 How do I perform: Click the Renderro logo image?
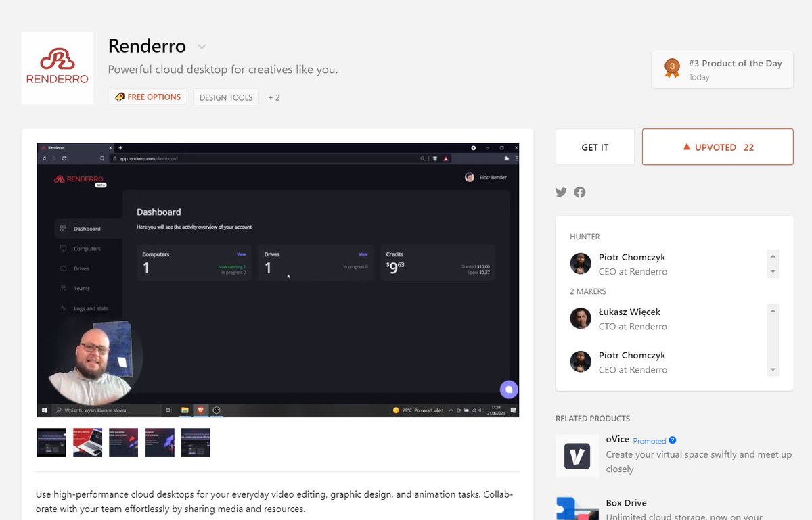point(57,68)
